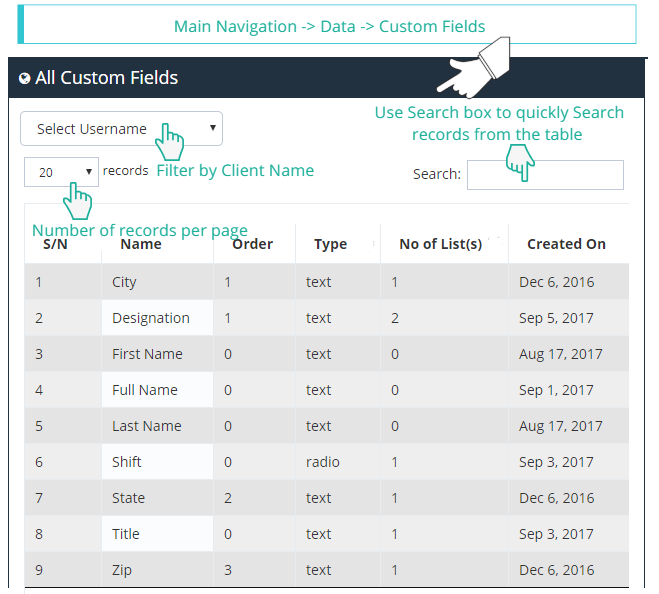The width and height of the screenshot is (659, 594).
Task: Sort table by Name column header
Action: (x=140, y=244)
